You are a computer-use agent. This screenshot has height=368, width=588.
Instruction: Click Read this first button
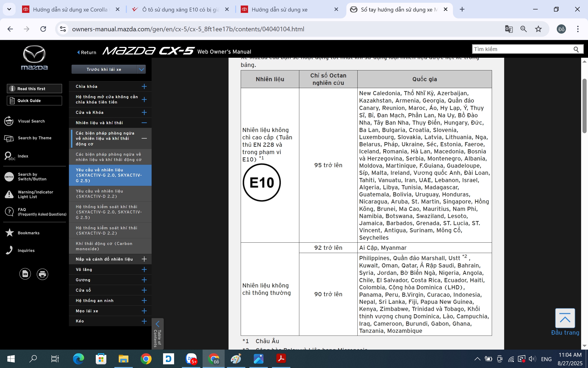[x=34, y=89]
